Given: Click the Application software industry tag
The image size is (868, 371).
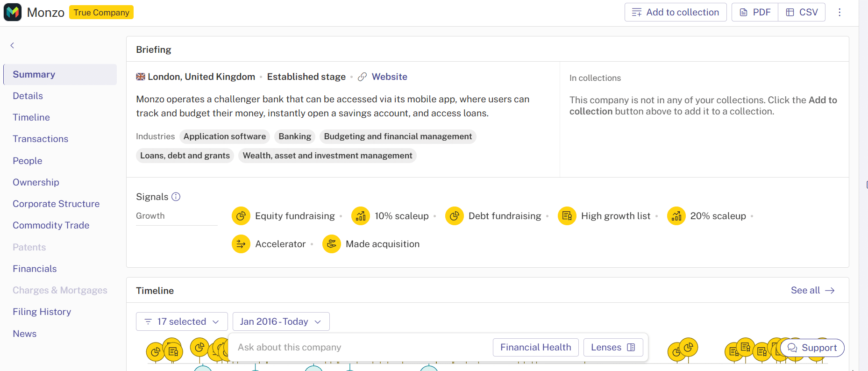Looking at the screenshot, I should [225, 136].
